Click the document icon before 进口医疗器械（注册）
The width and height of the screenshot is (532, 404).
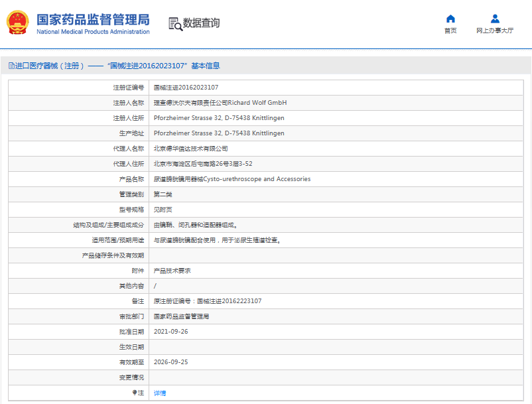(x=11, y=64)
